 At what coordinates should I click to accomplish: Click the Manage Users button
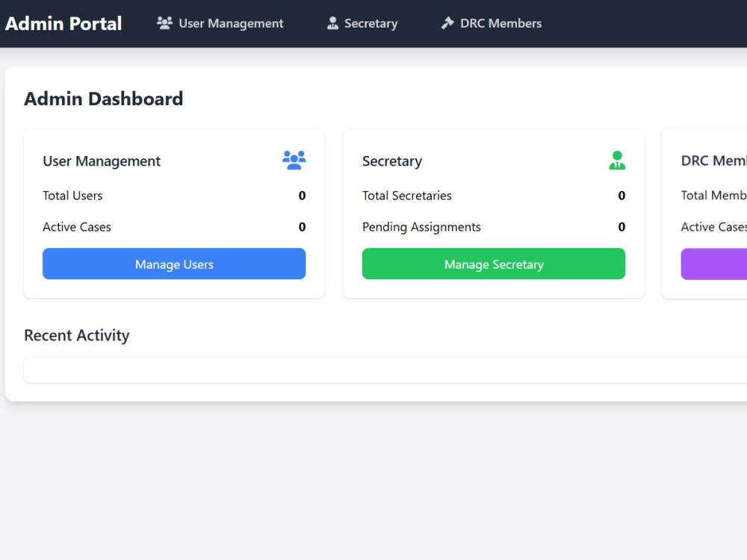coord(174,264)
